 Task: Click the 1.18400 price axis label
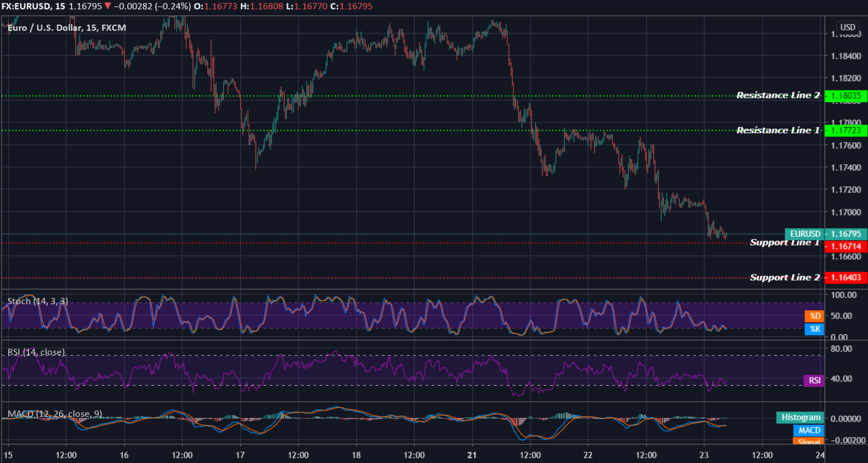click(846, 56)
